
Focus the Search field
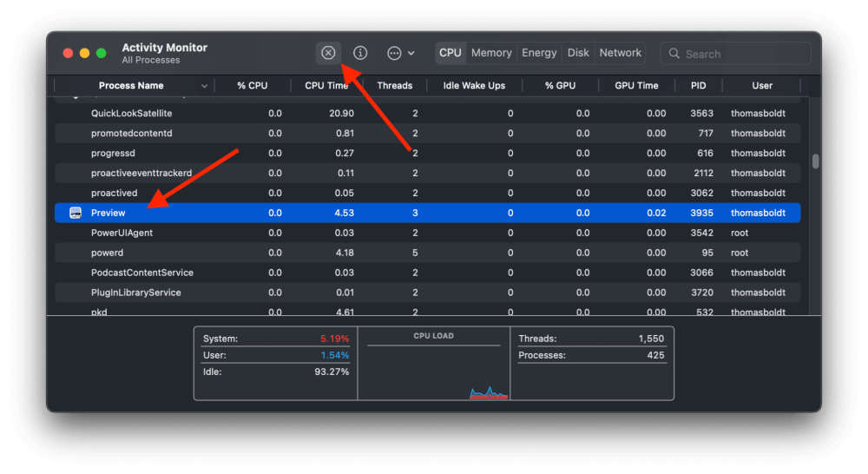pos(736,54)
